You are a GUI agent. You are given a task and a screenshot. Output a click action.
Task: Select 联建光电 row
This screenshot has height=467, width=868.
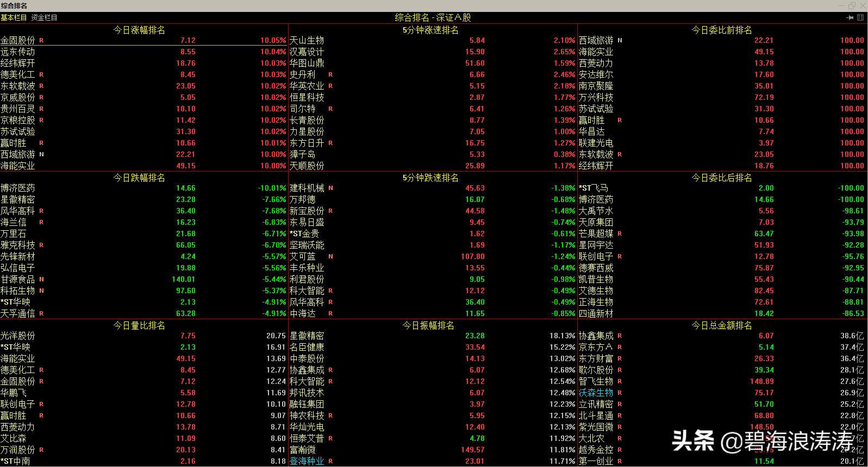point(722,143)
